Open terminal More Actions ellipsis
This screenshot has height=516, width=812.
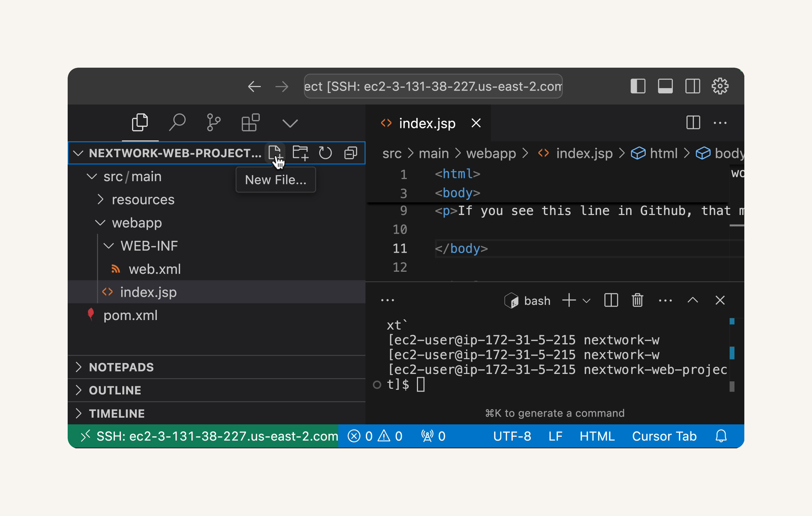pyautogui.click(x=665, y=300)
